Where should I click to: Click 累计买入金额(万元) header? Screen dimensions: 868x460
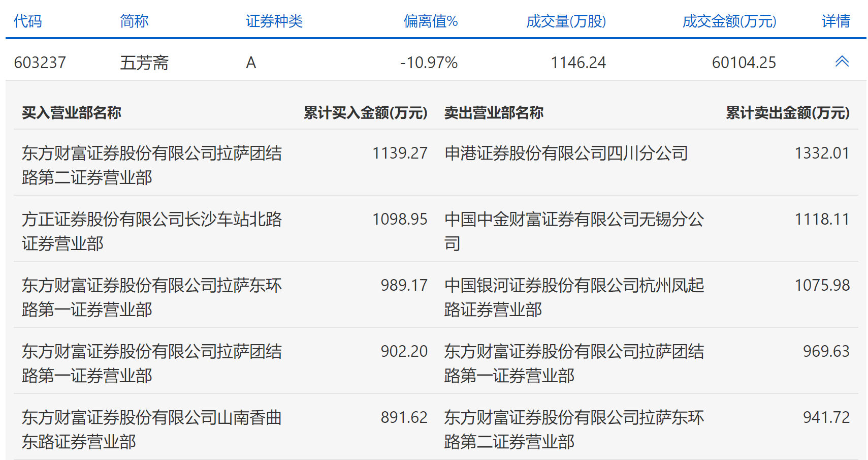coord(366,112)
